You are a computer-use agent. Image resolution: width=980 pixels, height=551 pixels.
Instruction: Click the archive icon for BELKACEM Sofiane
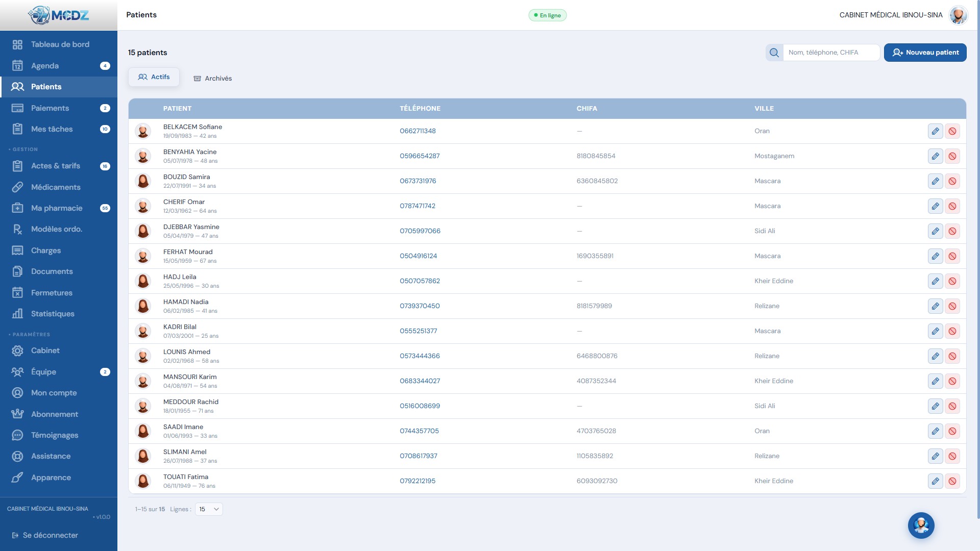(x=952, y=131)
